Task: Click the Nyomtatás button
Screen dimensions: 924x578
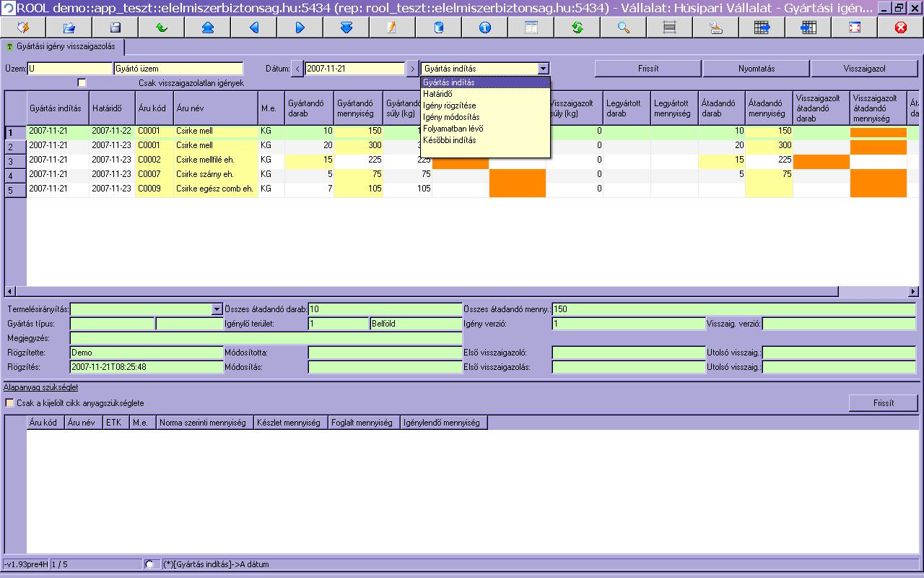Action: (x=757, y=69)
